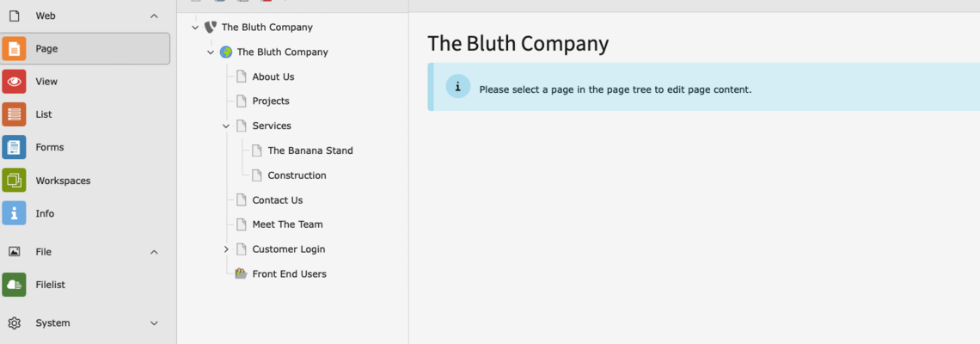Collapse the Services tree node
This screenshot has width=980, height=344.
click(226, 126)
